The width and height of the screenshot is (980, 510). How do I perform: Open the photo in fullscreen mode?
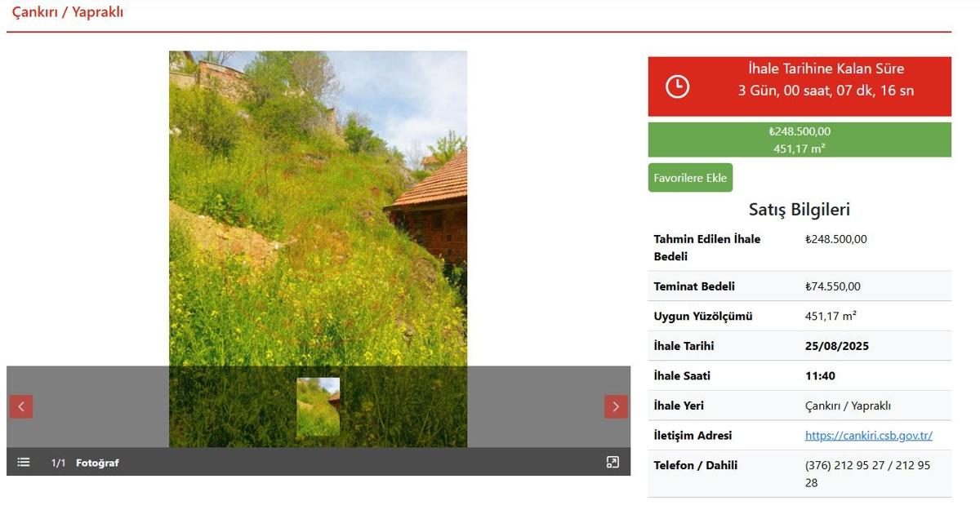pos(612,463)
